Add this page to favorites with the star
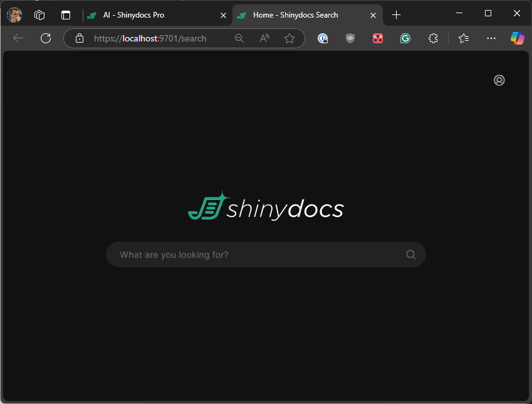The width and height of the screenshot is (532, 404). pos(289,38)
